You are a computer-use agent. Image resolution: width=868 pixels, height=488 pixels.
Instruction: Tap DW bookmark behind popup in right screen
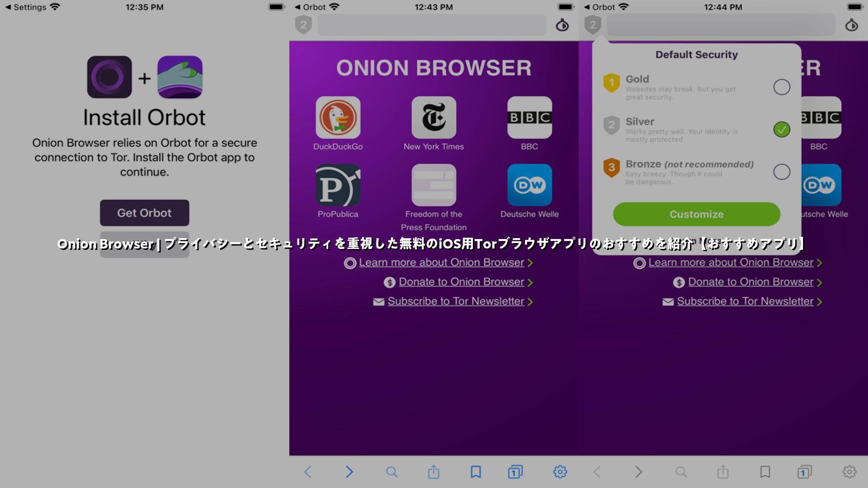(x=821, y=185)
